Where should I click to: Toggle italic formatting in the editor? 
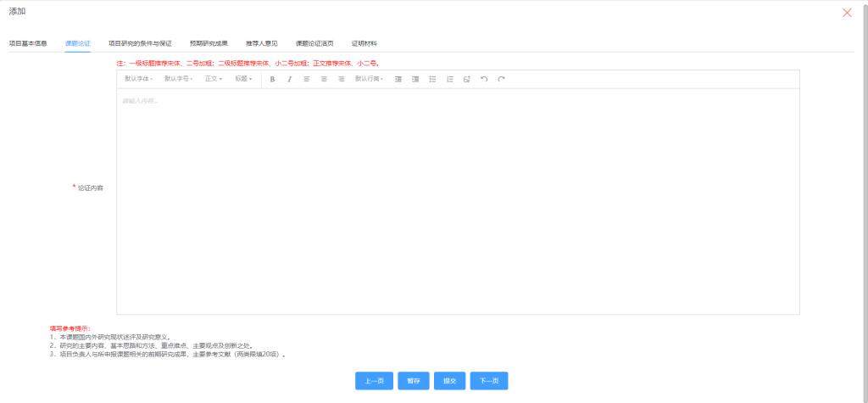[x=289, y=79]
